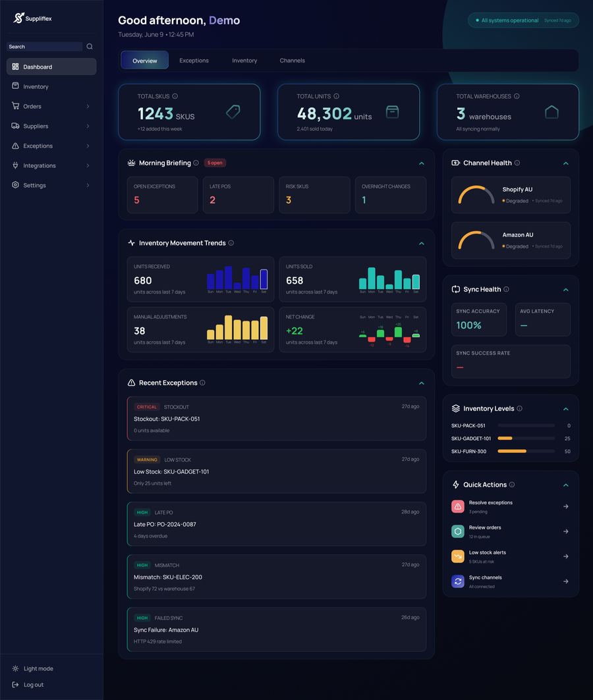
Task: Open the Stockout: SKU-PACK-051 exception card
Action: point(277,418)
